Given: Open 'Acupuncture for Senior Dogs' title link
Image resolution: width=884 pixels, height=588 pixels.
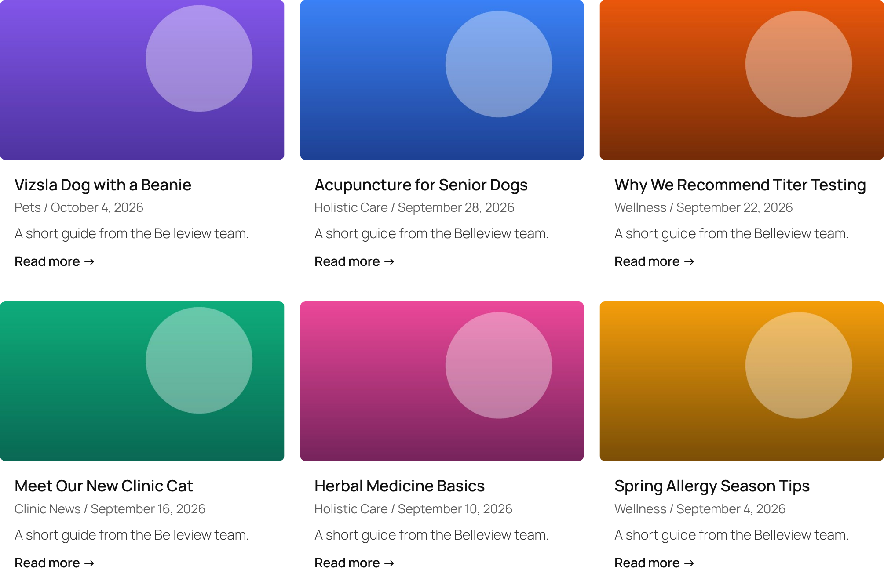Looking at the screenshot, I should 421,185.
